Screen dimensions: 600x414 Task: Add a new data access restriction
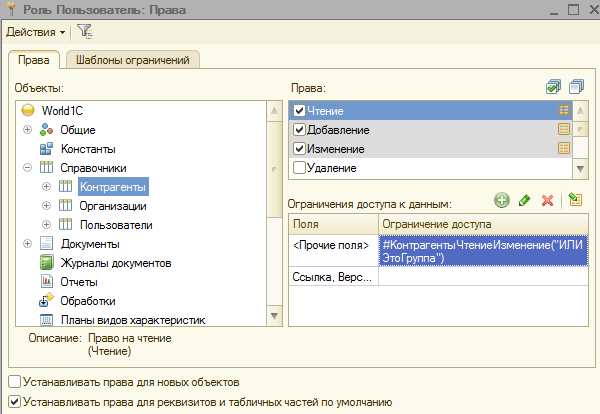[501, 200]
